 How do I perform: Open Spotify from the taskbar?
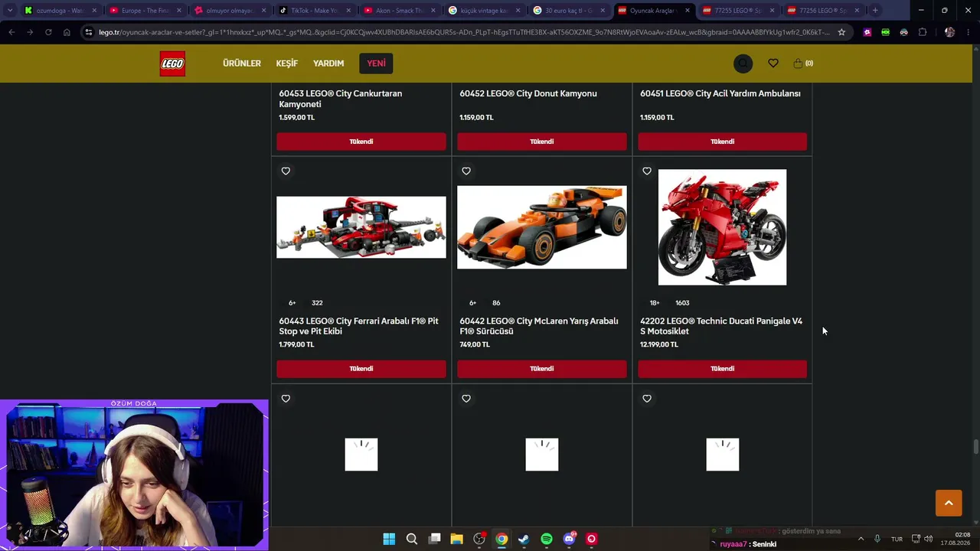pos(547,539)
